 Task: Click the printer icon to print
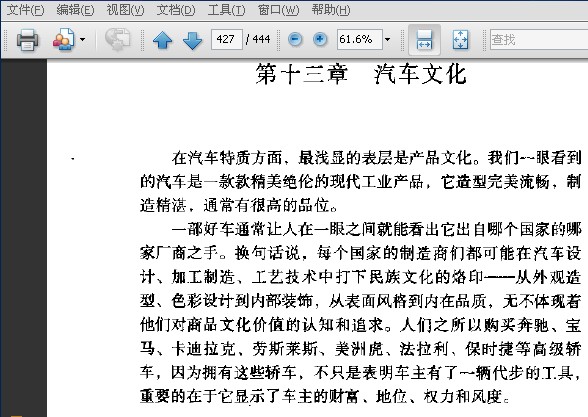(x=27, y=39)
